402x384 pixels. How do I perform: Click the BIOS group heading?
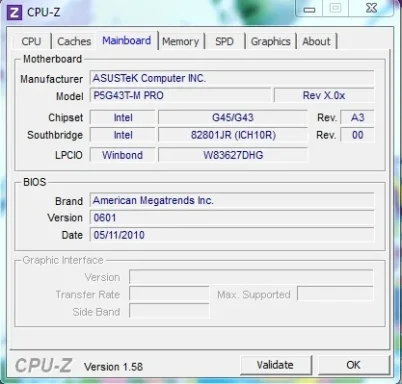point(35,182)
